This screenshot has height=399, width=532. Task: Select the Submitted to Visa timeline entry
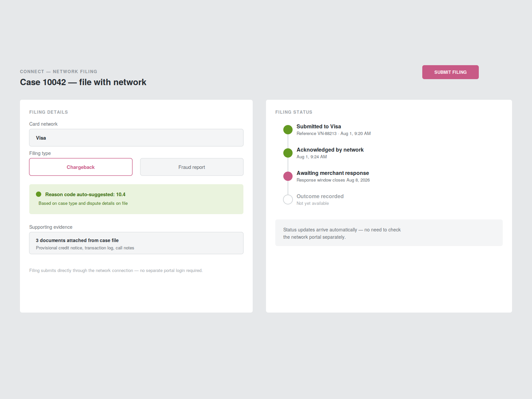(327, 130)
